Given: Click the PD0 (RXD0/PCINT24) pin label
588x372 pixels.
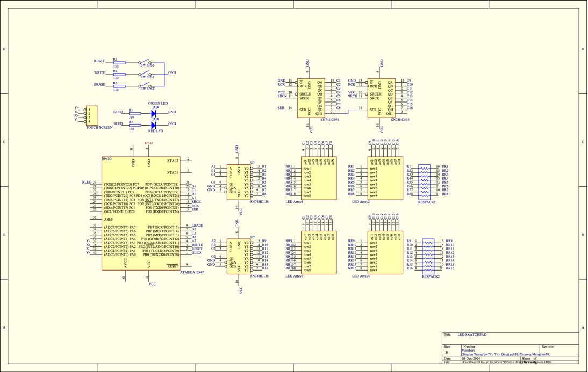Looking at the screenshot, I should 162,211.
